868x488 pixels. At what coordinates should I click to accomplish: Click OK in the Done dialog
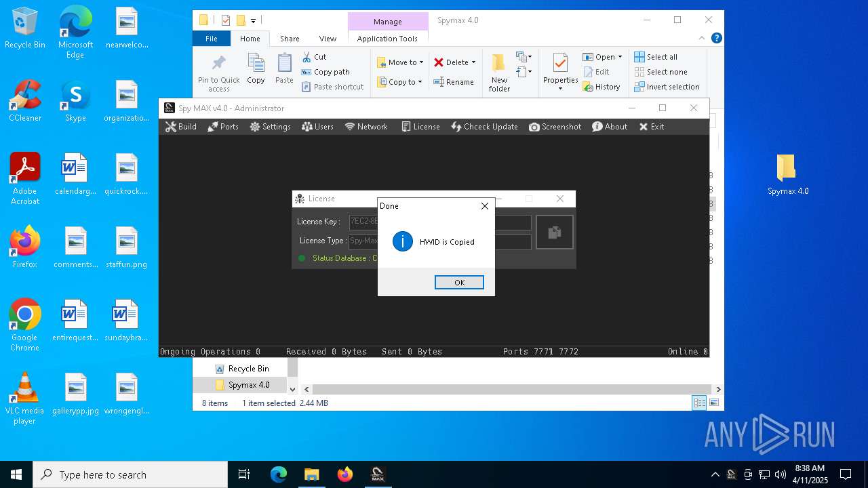point(459,283)
